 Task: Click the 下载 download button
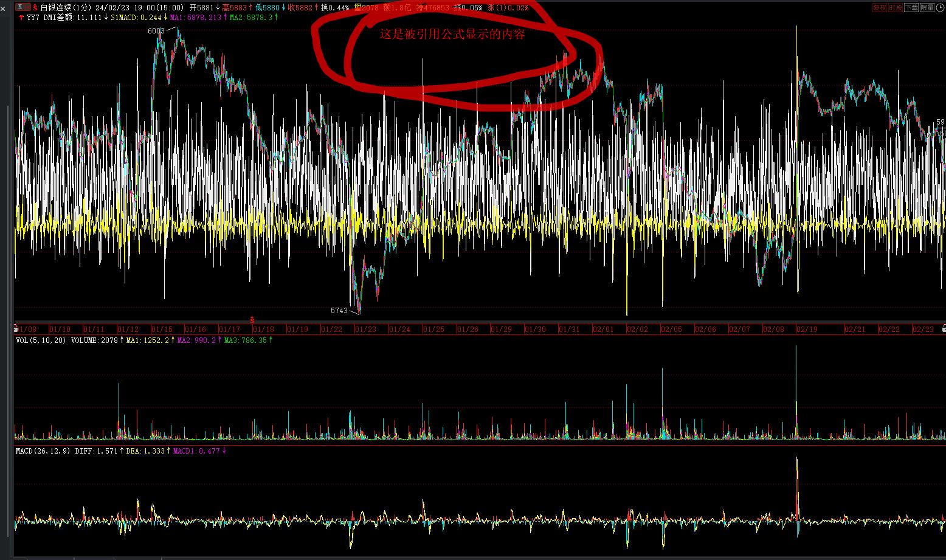tap(911, 8)
